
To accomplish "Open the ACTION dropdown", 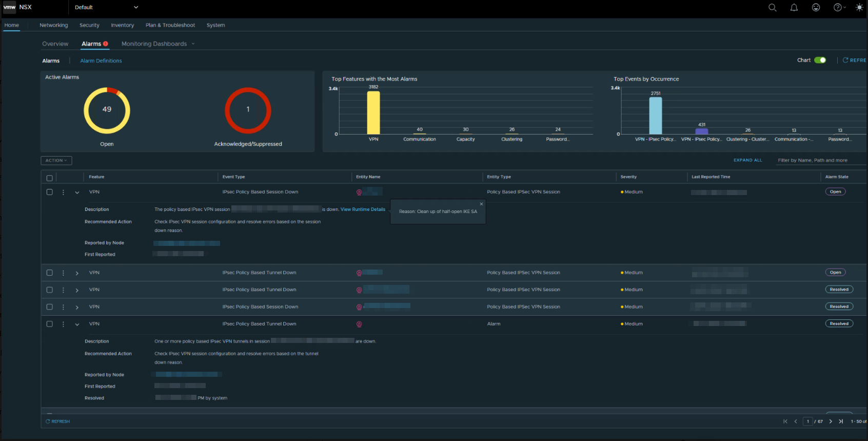I will [56, 161].
